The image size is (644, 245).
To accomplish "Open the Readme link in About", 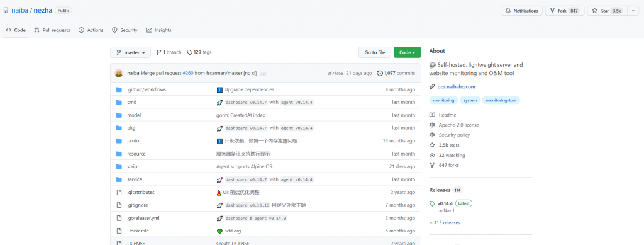I will point(443,115).
